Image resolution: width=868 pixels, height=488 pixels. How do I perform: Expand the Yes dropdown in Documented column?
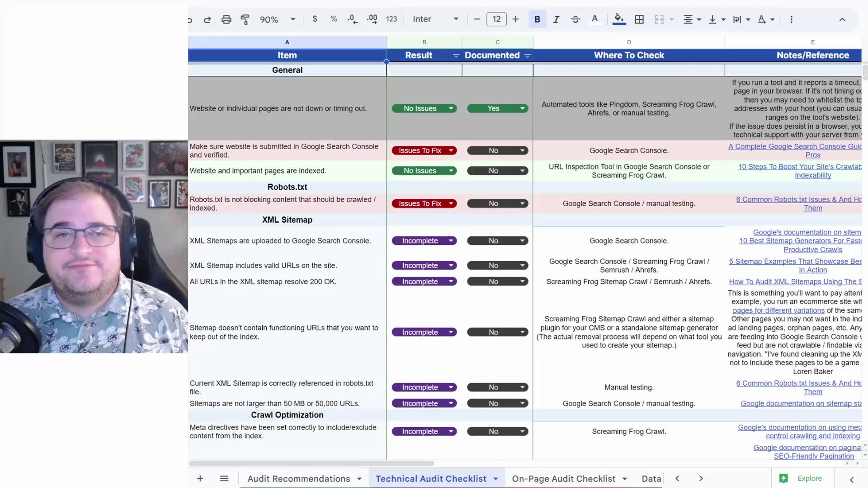click(x=522, y=108)
